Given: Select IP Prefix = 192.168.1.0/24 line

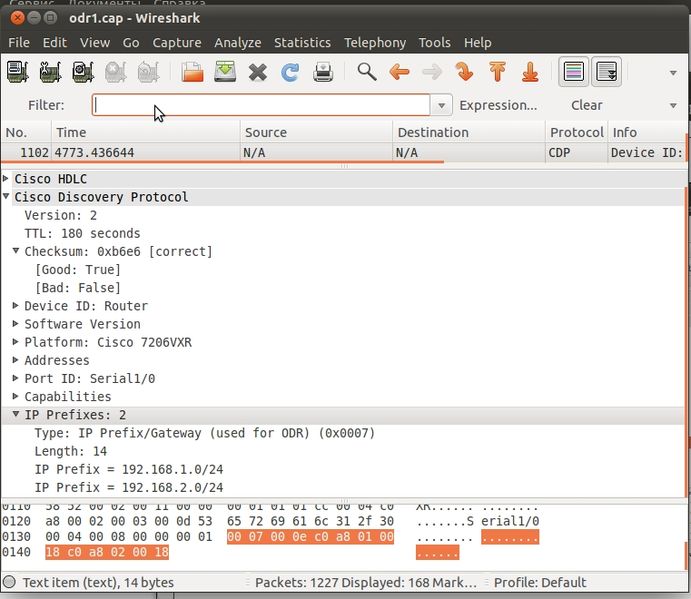Looking at the screenshot, I should (129, 469).
